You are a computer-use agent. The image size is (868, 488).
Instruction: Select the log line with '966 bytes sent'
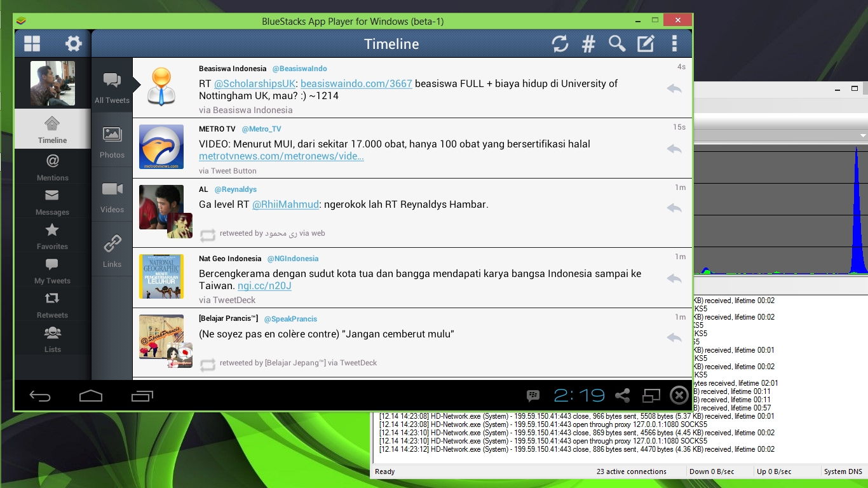point(577,416)
